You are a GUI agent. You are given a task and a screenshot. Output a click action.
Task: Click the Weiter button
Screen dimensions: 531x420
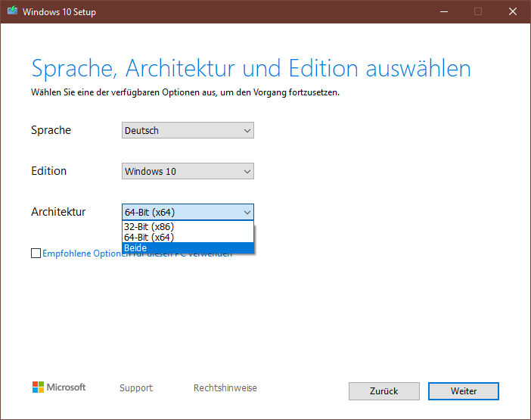(x=463, y=391)
